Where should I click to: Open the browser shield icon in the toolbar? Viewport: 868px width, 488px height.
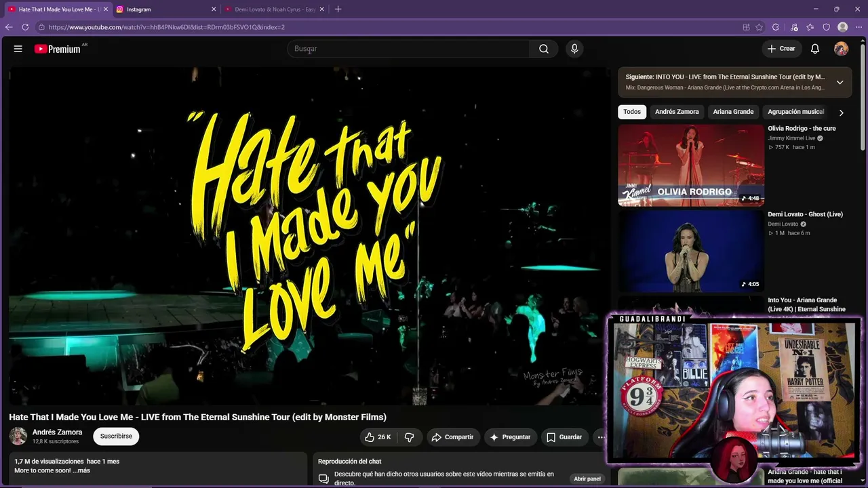[826, 27]
